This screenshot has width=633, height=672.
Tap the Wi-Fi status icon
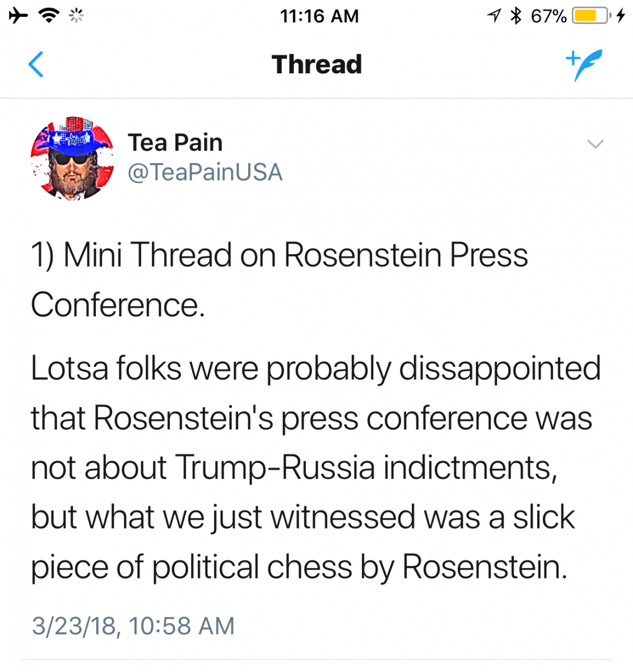pyautogui.click(x=49, y=15)
